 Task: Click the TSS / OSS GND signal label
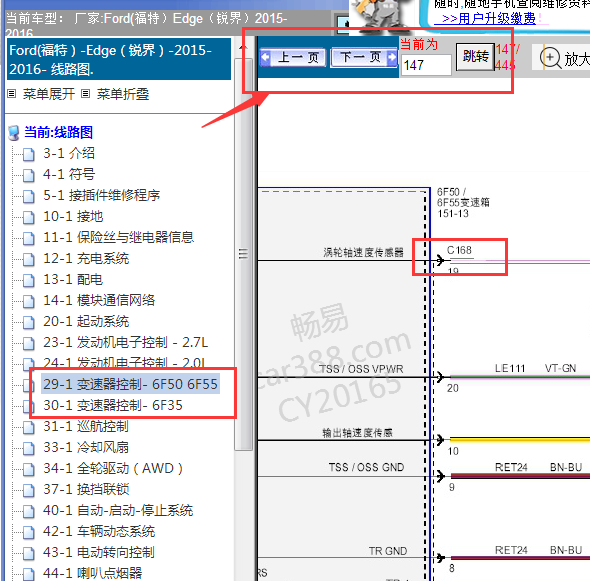pyautogui.click(x=366, y=467)
